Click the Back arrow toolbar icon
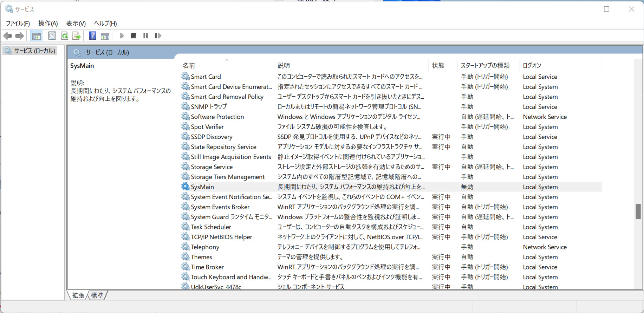Screen dimensions: 644x313 point(8,36)
